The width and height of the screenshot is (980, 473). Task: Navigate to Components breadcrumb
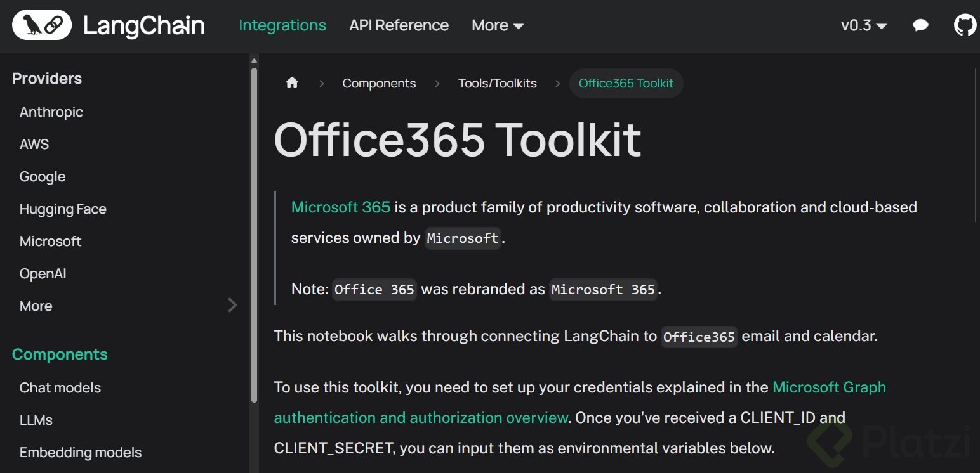(x=379, y=83)
